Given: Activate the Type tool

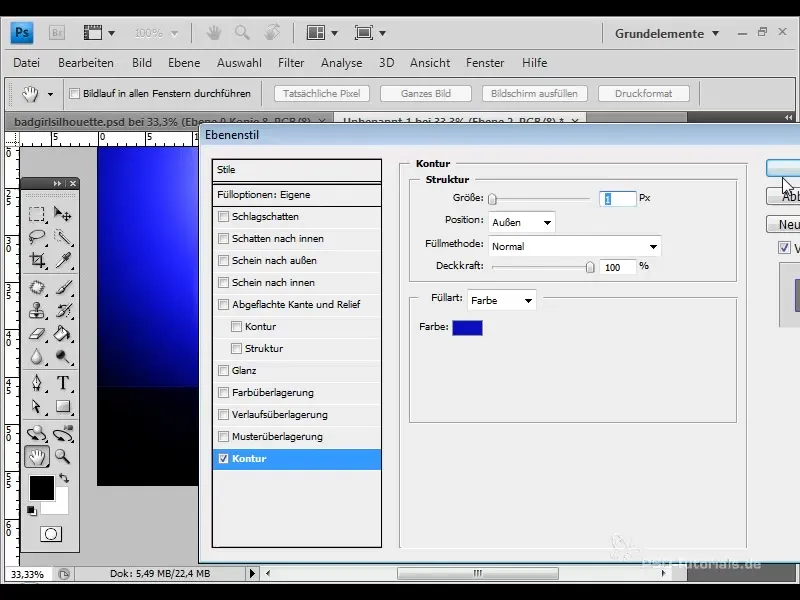Looking at the screenshot, I should [63, 383].
